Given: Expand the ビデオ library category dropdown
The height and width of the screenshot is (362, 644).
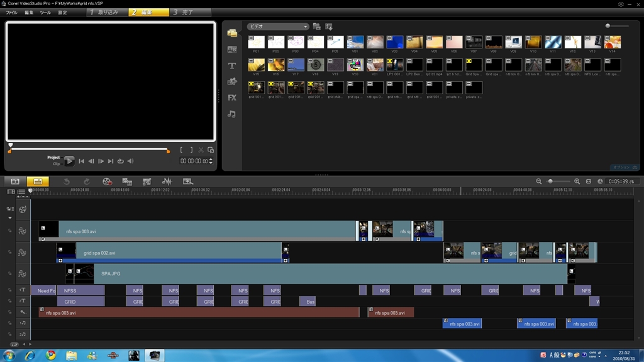Looking at the screenshot, I should [306, 27].
